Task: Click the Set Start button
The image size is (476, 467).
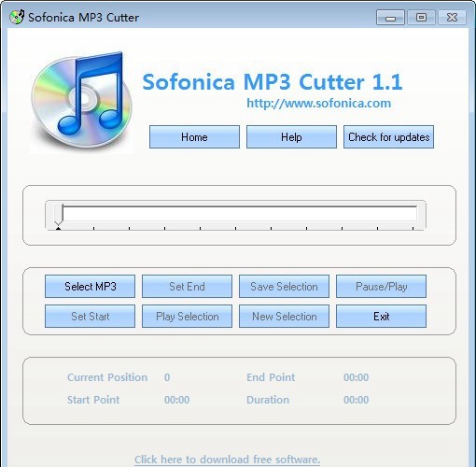Action: tap(90, 316)
